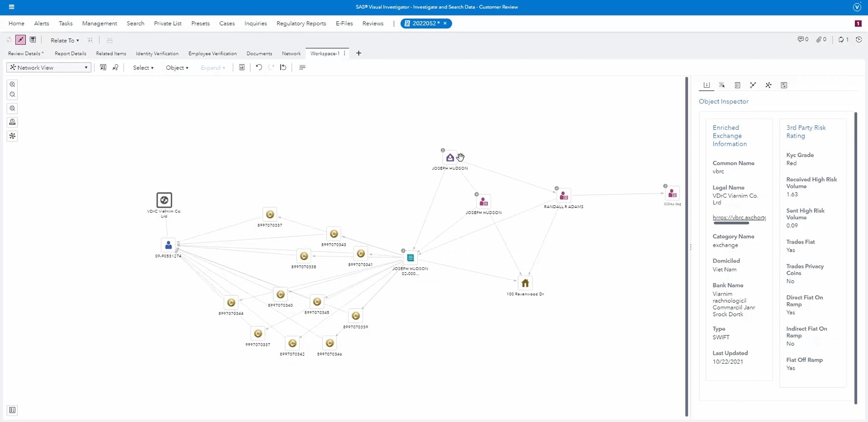
Task: Zoom out on the network canvas
Action: (13, 95)
